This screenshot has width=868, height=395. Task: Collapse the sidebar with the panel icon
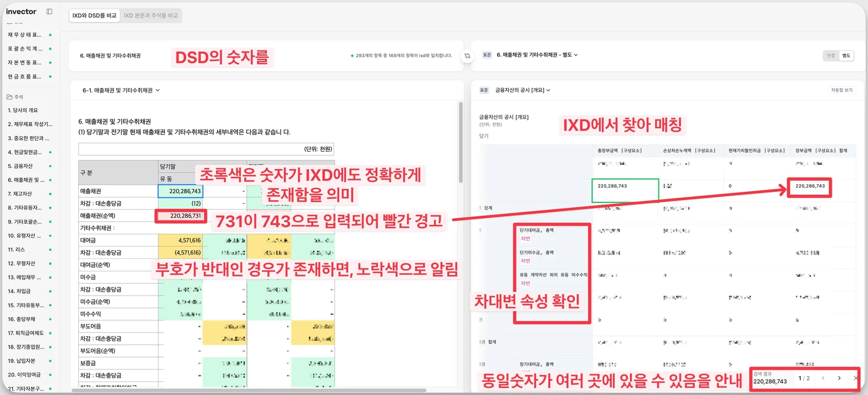(x=49, y=12)
